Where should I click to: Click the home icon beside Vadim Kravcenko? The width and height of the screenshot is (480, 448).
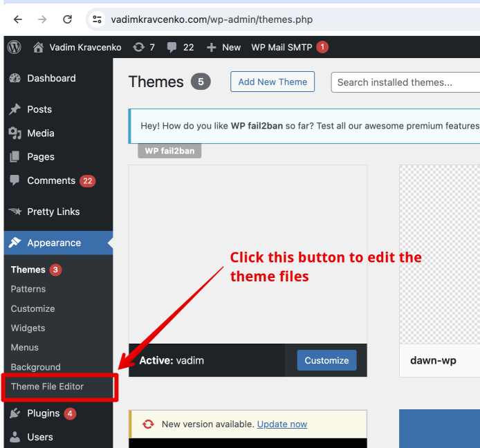[38, 48]
